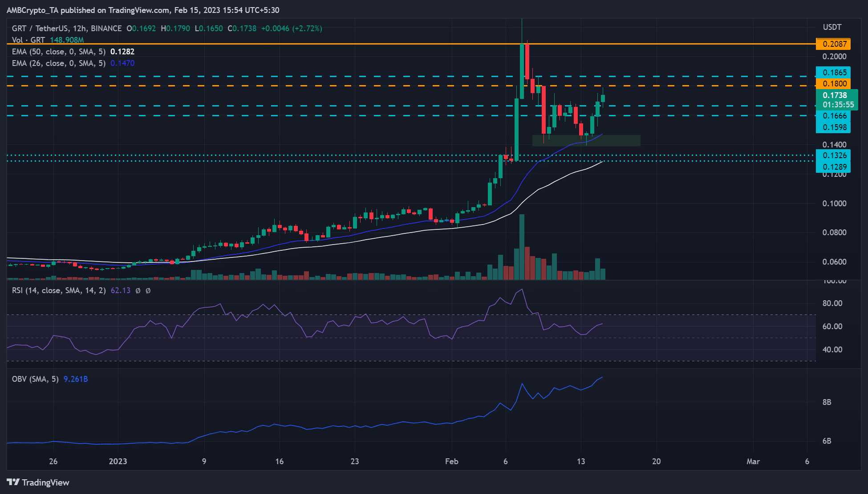Click the Feb date label on time axis
Viewport: 868px width, 494px height.
(x=452, y=461)
